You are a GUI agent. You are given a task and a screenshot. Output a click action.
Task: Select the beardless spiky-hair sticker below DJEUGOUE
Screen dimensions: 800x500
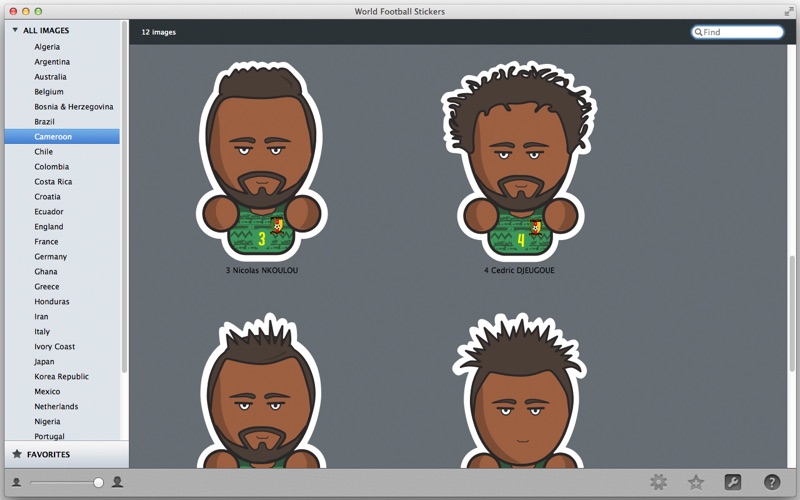tap(519, 391)
